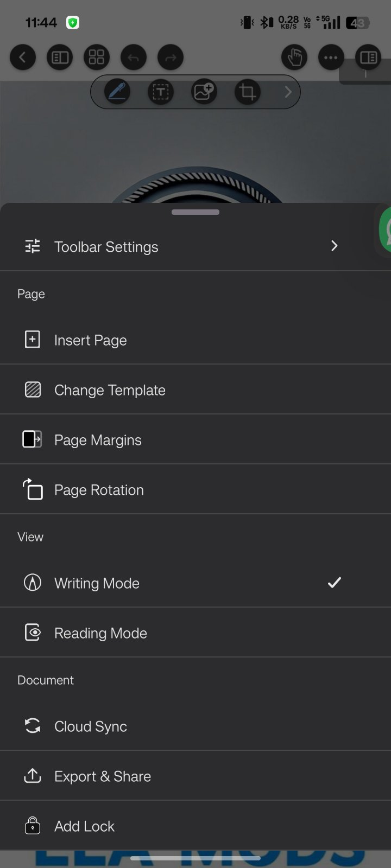The width and height of the screenshot is (391, 868).
Task: Toggle the split view icon
Action: click(x=368, y=58)
